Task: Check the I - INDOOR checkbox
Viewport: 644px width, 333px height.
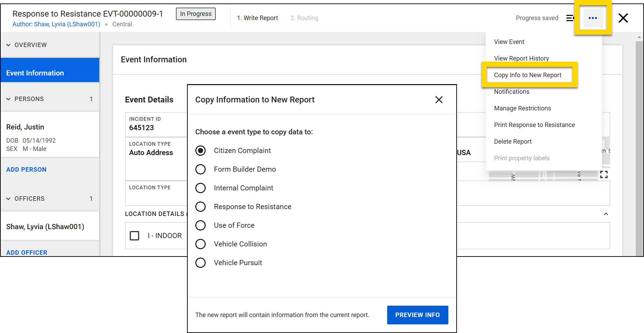Action: click(134, 236)
